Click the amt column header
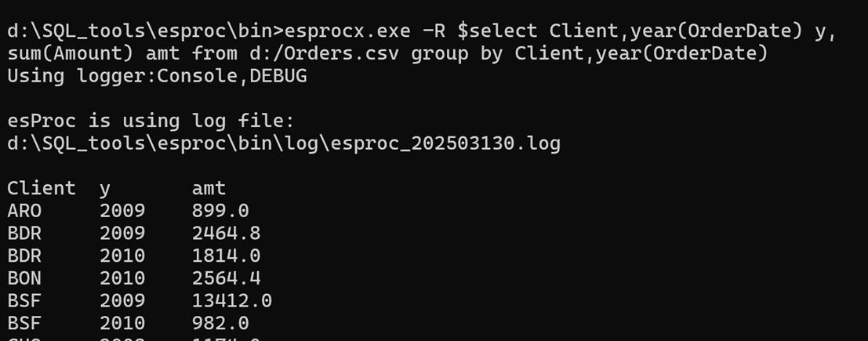Screen dimensions: 868x341 point(209,188)
